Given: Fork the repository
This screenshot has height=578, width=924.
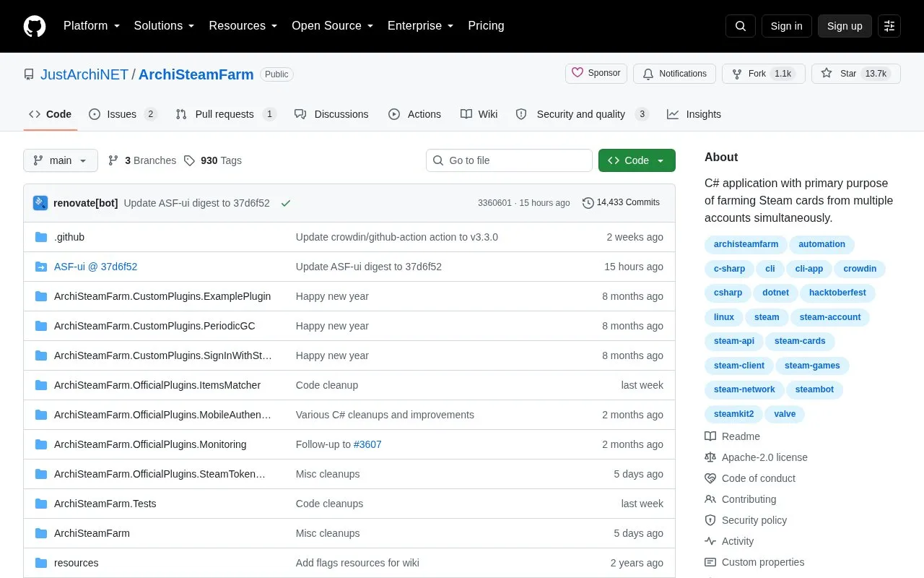Looking at the screenshot, I should tap(764, 74).
